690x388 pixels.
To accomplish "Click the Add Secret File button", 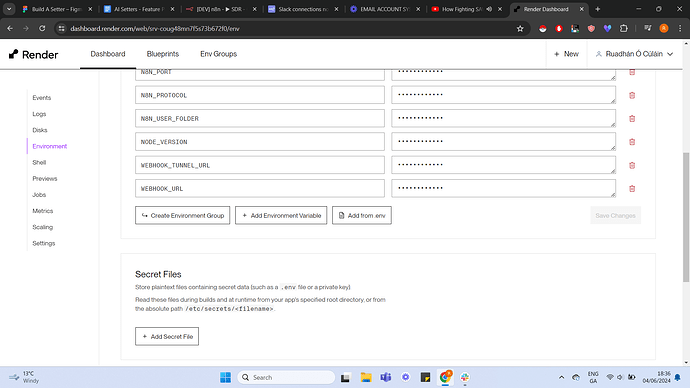I will [x=167, y=337].
